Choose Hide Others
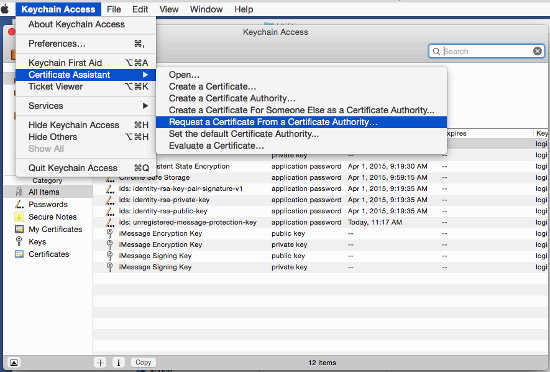Viewport: 550px width, 372px height. coord(86,137)
